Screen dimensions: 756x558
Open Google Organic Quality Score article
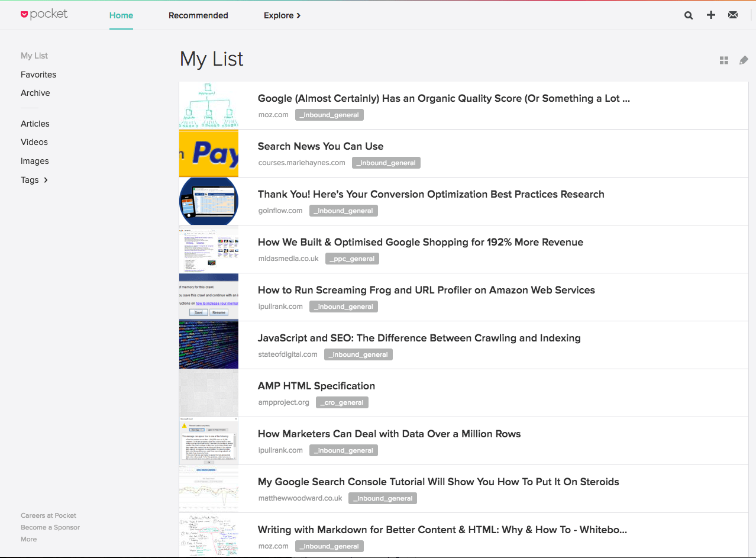pos(444,98)
